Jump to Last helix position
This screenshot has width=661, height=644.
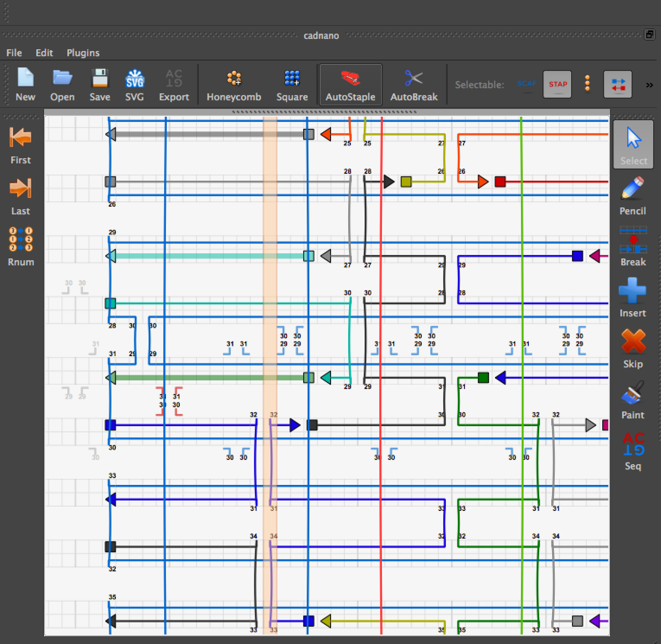pos(21,196)
